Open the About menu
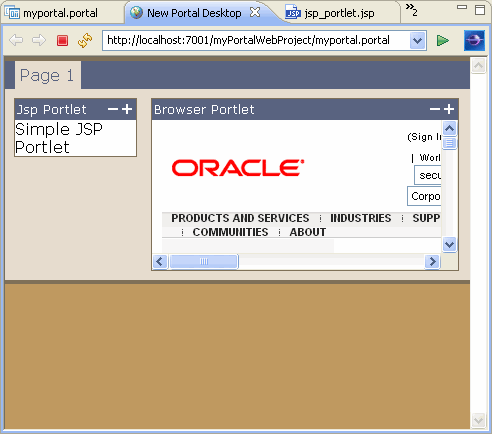 [x=307, y=232]
